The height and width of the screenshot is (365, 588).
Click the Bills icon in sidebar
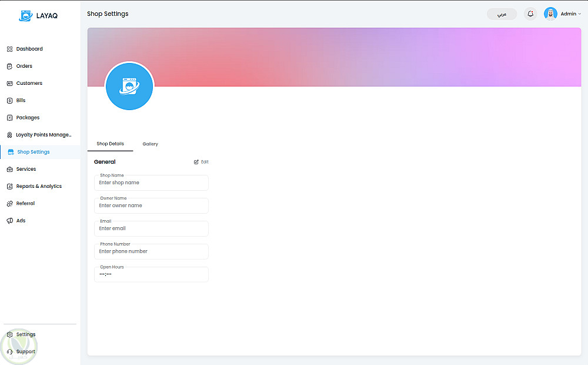(10, 101)
